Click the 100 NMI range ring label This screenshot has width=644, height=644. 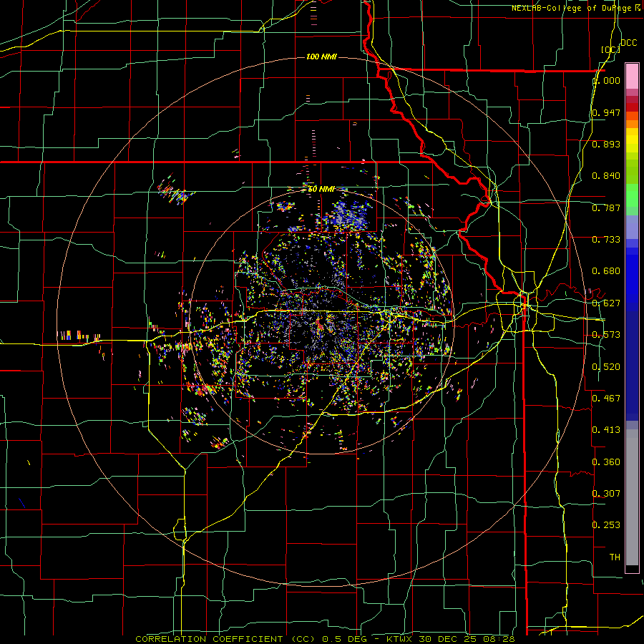[321, 57]
